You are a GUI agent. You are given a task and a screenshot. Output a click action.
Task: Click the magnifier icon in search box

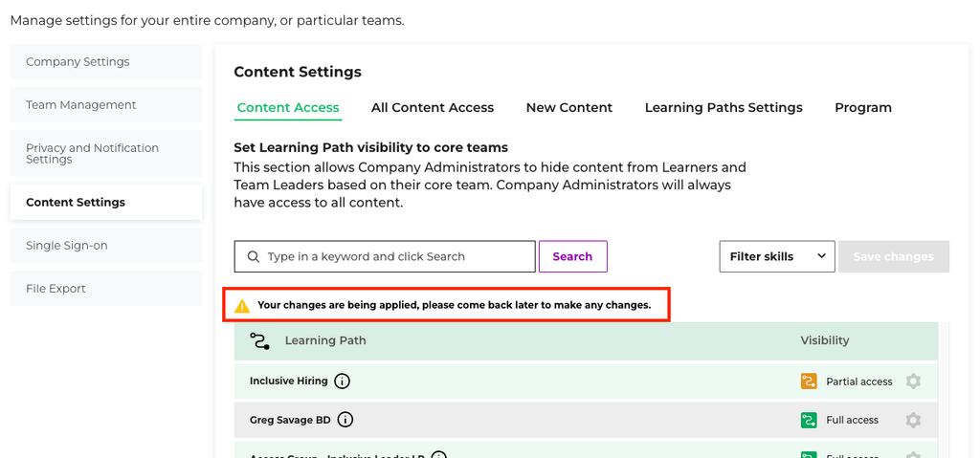coord(253,257)
